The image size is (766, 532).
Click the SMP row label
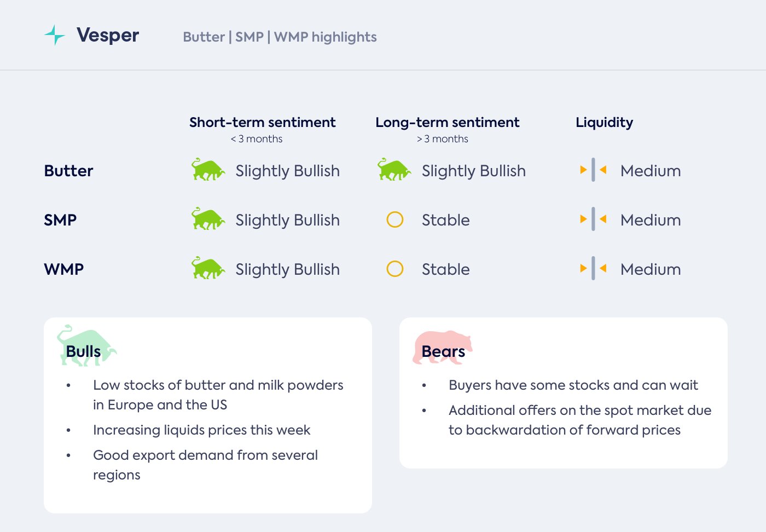click(x=60, y=220)
